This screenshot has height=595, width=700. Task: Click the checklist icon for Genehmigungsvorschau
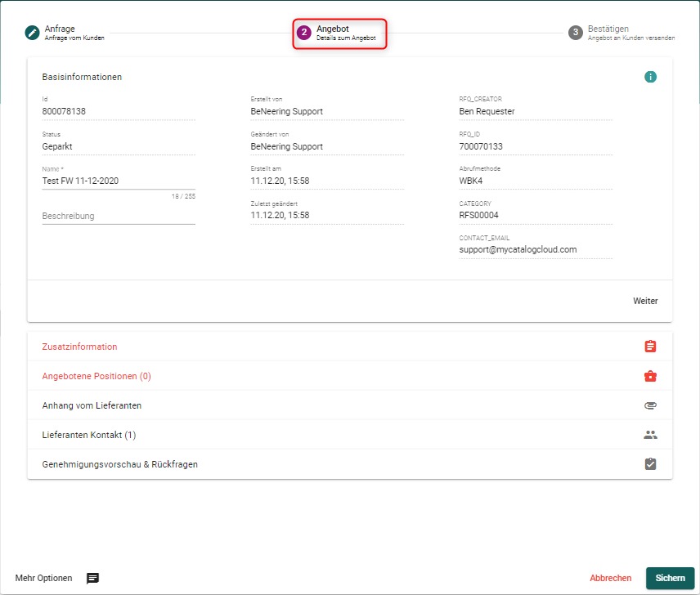pos(650,464)
